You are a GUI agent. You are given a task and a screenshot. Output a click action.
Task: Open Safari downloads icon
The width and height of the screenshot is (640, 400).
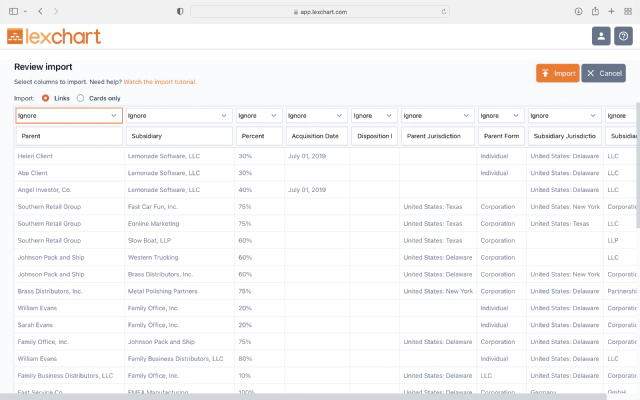tap(578, 11)
